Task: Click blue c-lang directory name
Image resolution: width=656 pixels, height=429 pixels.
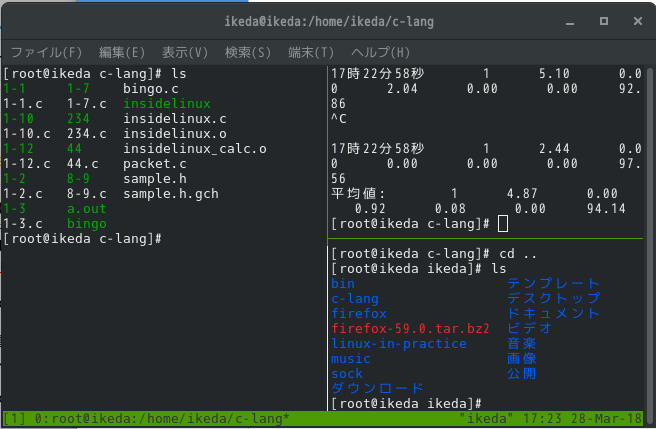Action: click(x=355, y=299)
